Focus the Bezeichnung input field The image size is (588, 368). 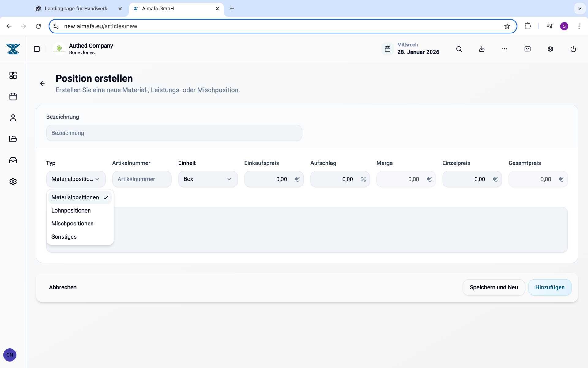pos(174,133)
